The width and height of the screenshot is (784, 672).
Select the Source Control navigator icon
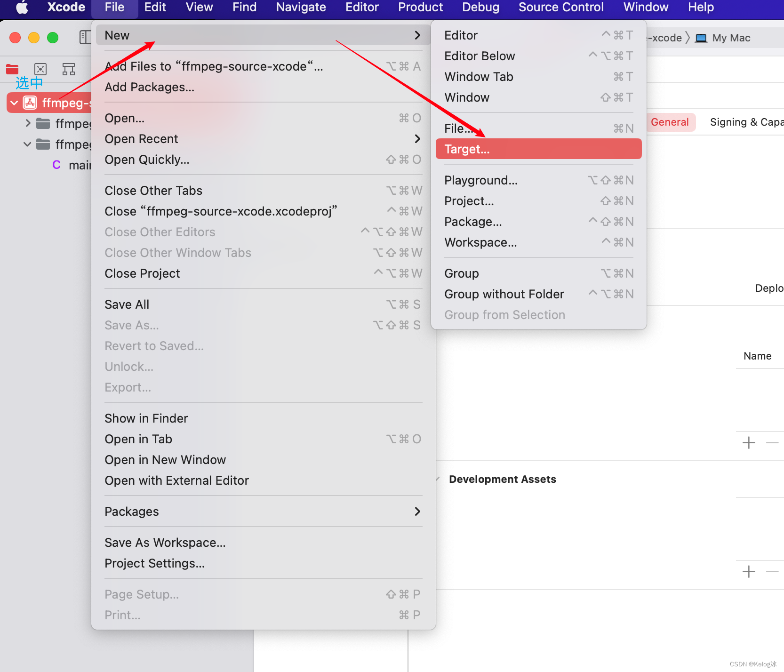point(40,70)
